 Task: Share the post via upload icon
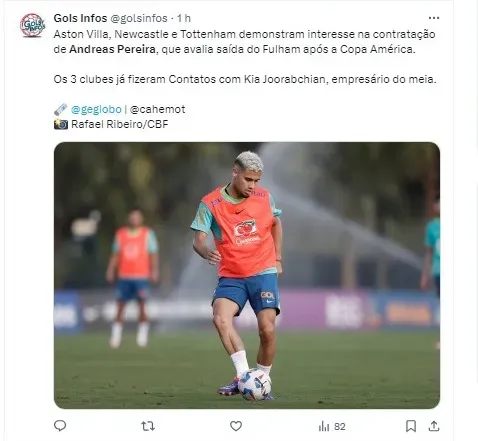click(x=433, y=426)
